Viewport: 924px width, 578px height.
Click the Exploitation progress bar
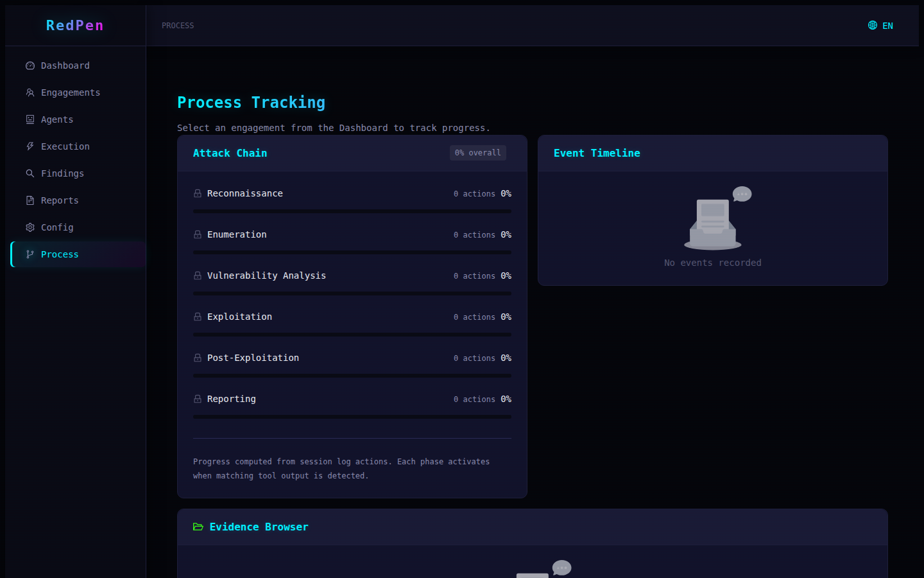coord(352,335)
